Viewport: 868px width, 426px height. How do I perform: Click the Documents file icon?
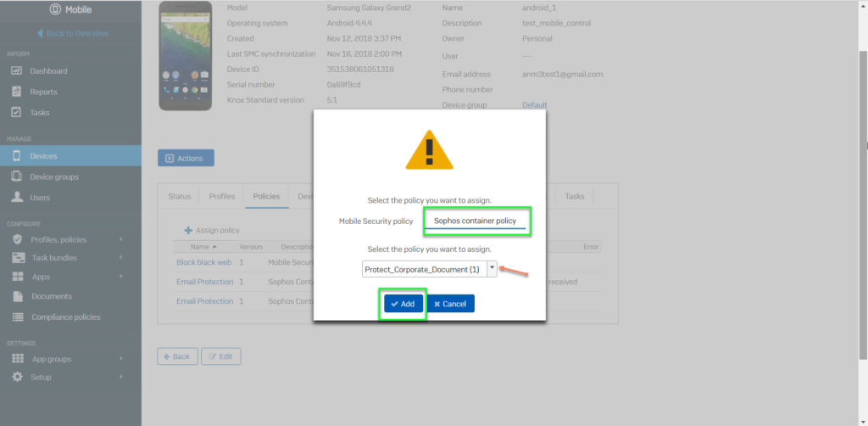coord(18,296)
